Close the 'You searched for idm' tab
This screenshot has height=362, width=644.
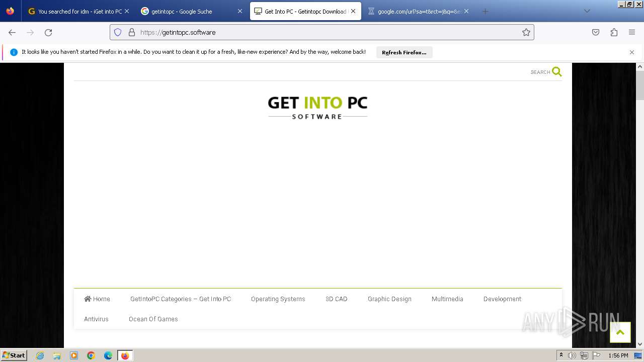[x=126, y=11]
